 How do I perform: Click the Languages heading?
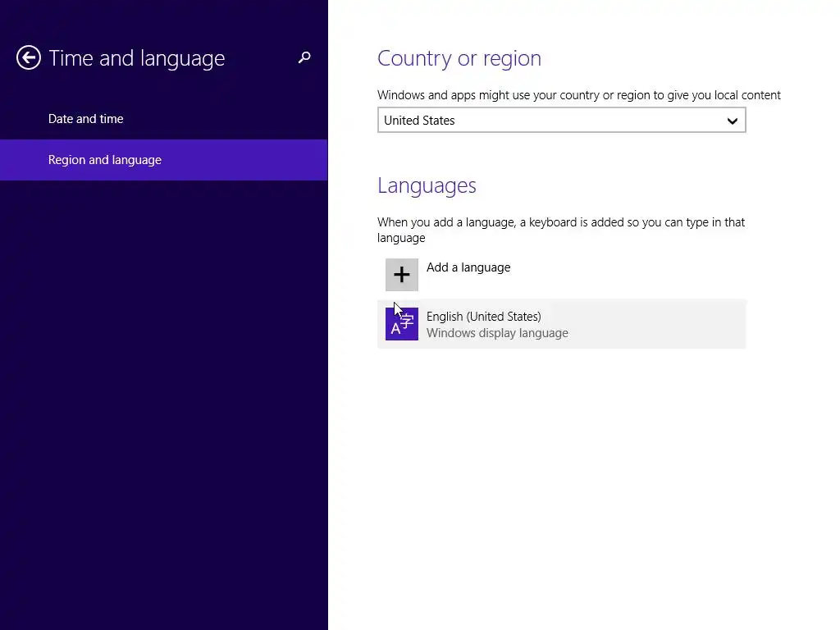(427, 186)
